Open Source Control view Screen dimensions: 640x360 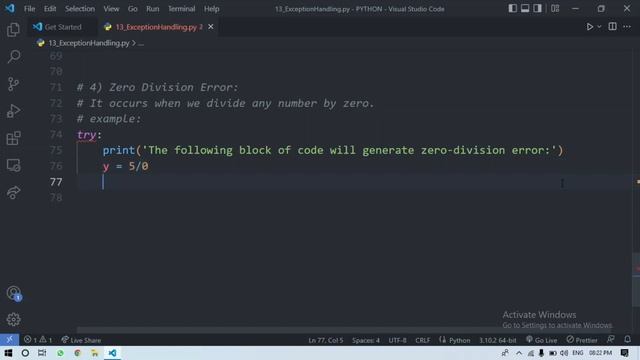pos(13,84)
